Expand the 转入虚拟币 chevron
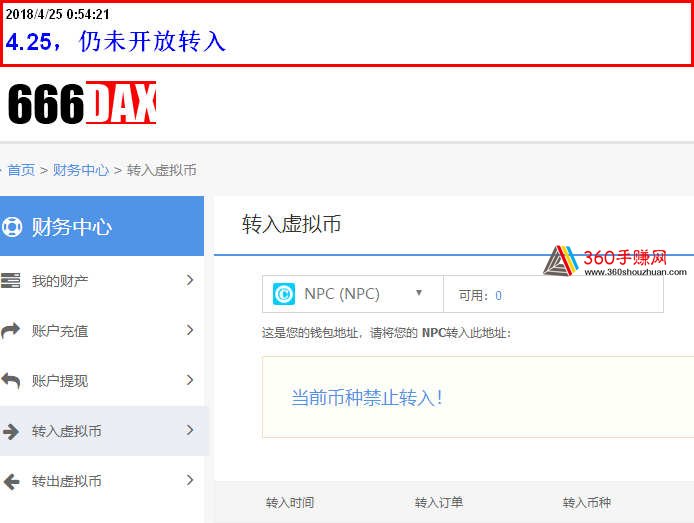This screenshot has height=523, width=694. [x=190, y=430]
